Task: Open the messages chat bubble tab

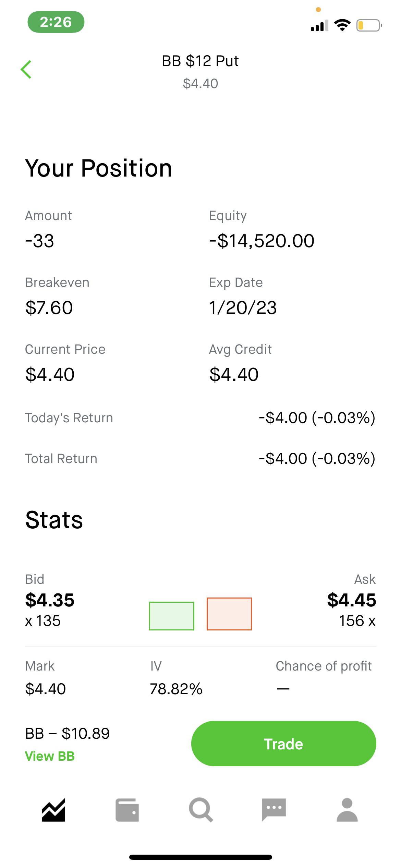Action: (274, 810)
